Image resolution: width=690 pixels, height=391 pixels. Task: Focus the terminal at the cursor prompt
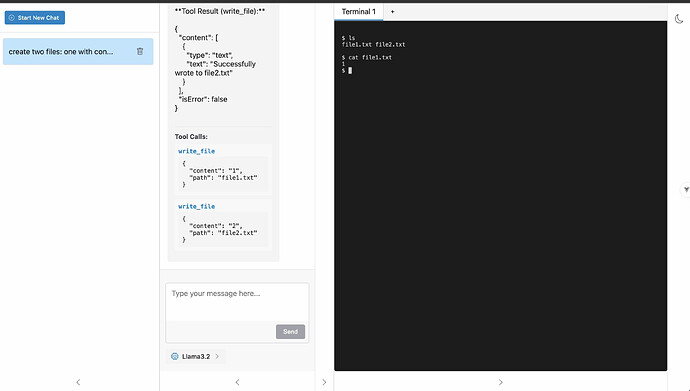click(350, 70)
